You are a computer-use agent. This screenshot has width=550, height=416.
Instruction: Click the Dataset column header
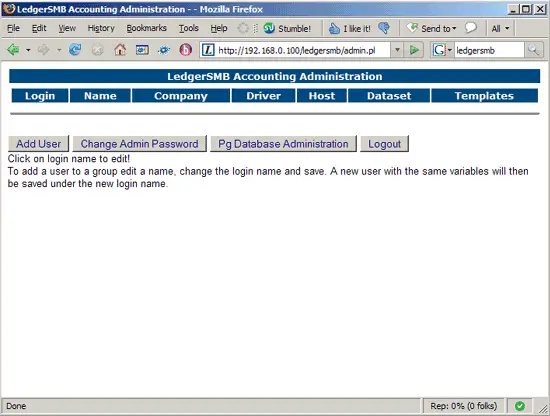[389, 96]
